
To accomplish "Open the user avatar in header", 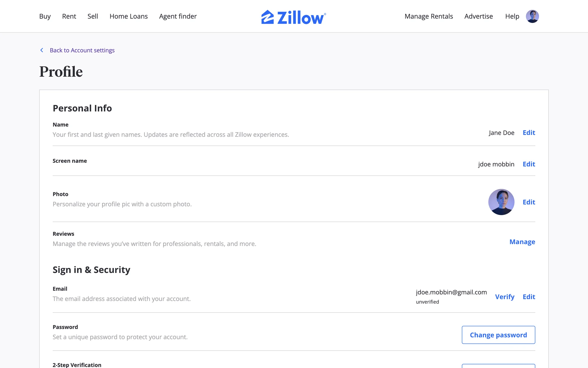I will (532, 16).
